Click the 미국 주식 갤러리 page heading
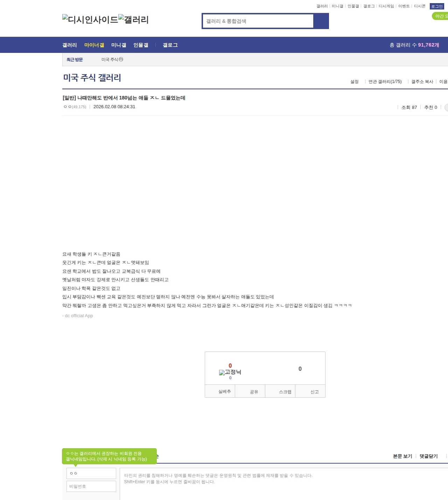 pyautogui.click(x=92, y=78)
